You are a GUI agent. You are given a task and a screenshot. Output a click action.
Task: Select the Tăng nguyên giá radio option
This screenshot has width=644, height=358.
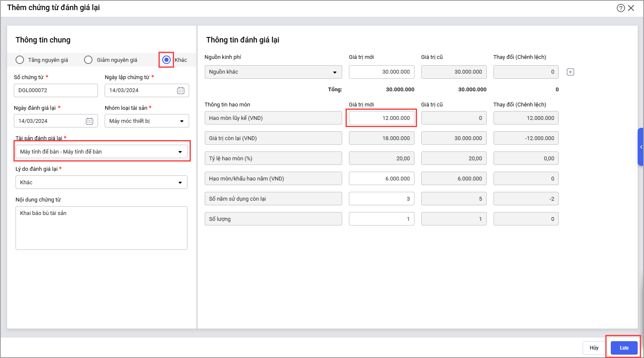[20, 60]
